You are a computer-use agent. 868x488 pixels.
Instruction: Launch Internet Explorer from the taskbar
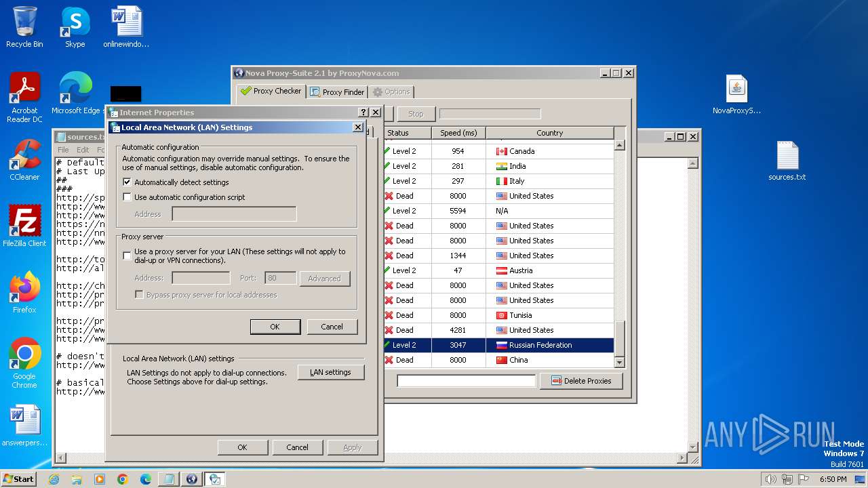(54, 479)
